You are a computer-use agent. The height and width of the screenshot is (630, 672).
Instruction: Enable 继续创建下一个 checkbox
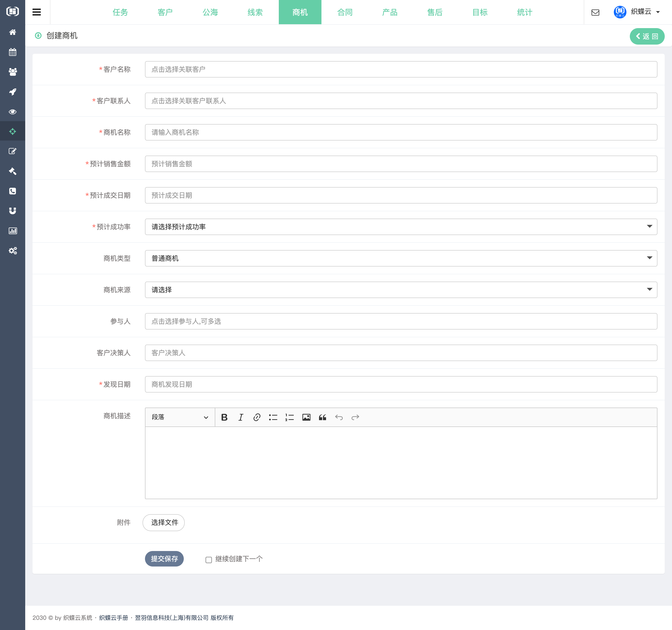pos(208,559)
